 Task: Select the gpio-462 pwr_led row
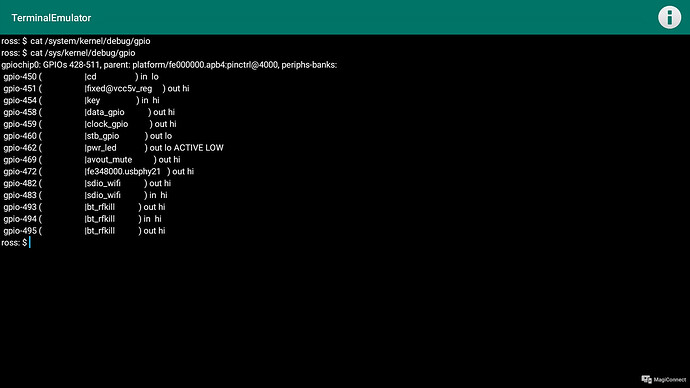click(114, 148)
